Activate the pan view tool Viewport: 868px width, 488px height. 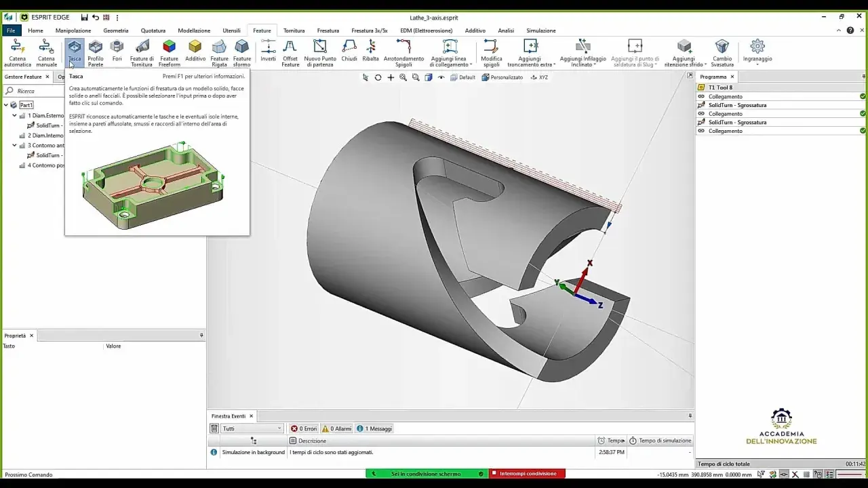tap(391, 77)
